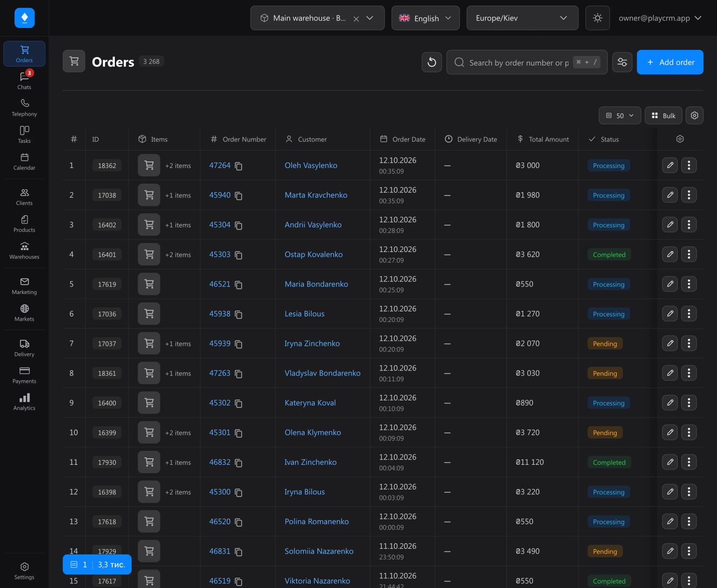This screenshot has width=717, height=588.
Task: Go to Markets in the sidebar
Action: click(x=24, y=313)
